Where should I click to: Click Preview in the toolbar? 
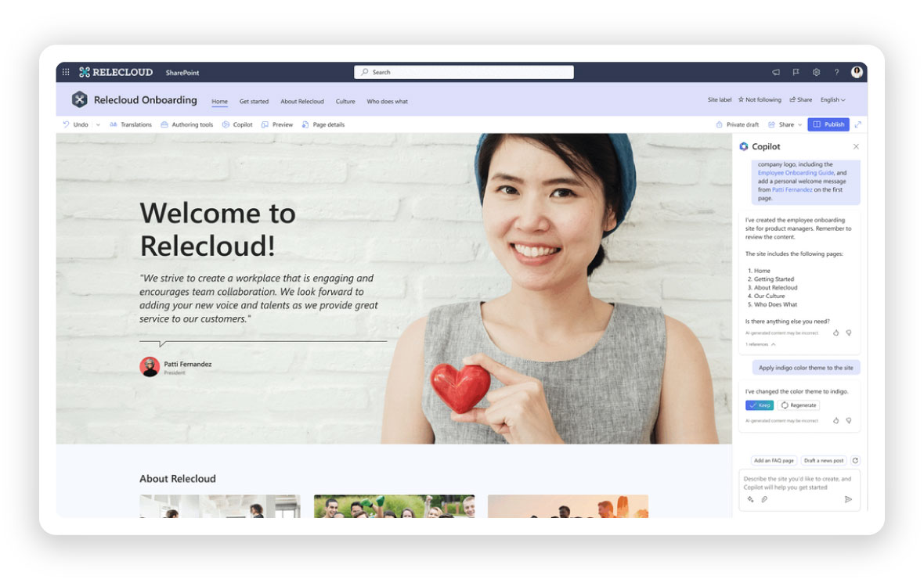(277, 124)
